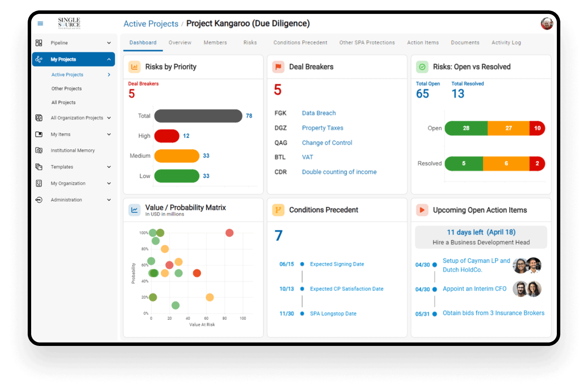588x391 pixels.
Task: Click the Resolved row orange segment 6
Action: (506, 163)
